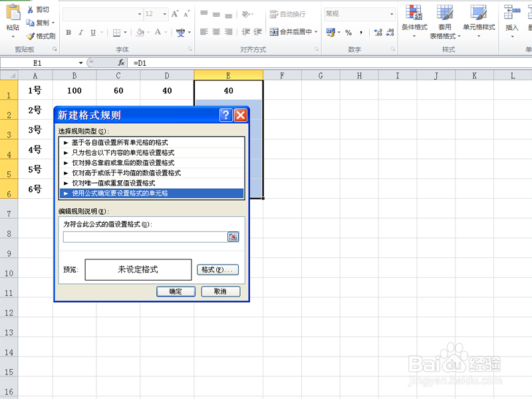Image resolution: width=532 pixels, height=399 pixels.
Task: Open the font name dropdown
Action: 140,14
